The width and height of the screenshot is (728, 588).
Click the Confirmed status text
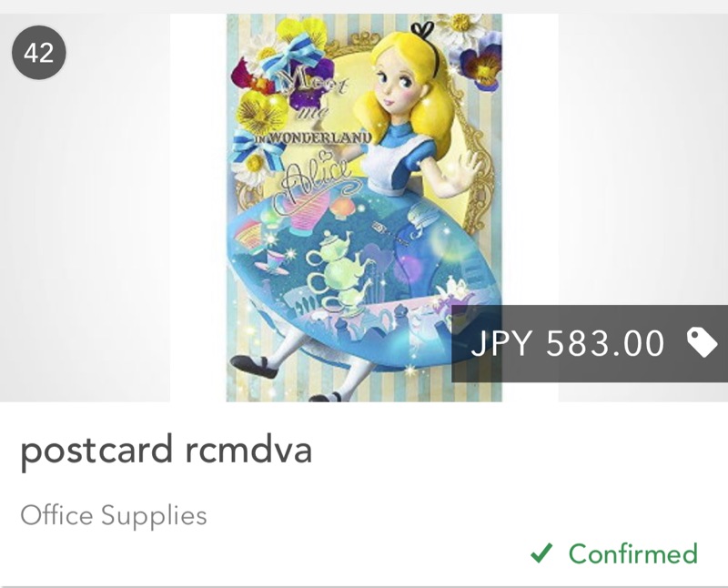(x=633, y=553)
